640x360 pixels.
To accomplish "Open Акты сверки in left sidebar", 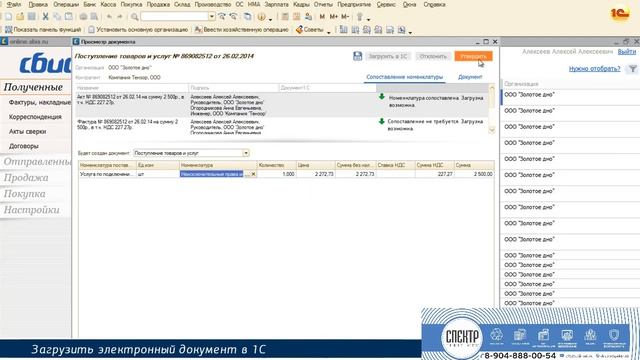I will [x=27, y=131].
